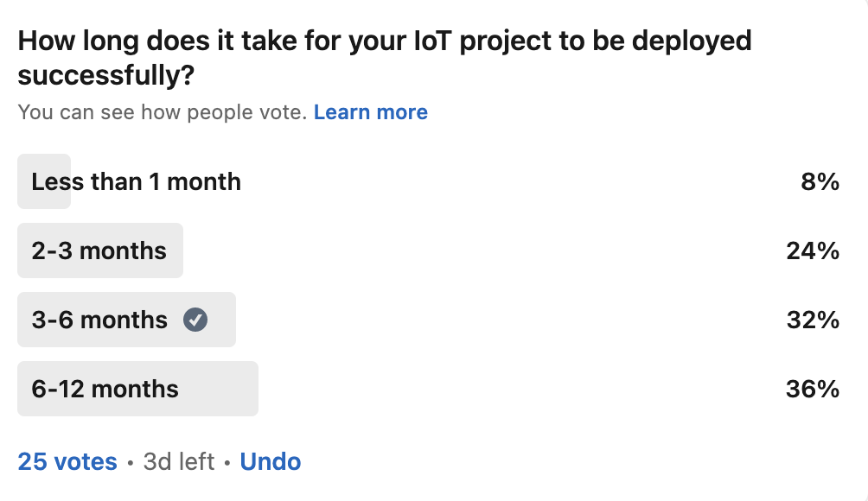Viewport: 868px width, 501px height.
Task: Click the 24% result value
Action: tap(813, 251)
